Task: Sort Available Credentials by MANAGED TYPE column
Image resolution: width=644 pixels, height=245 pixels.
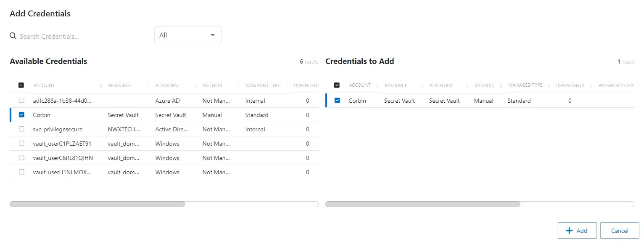Action: click(x=263, y=85)
